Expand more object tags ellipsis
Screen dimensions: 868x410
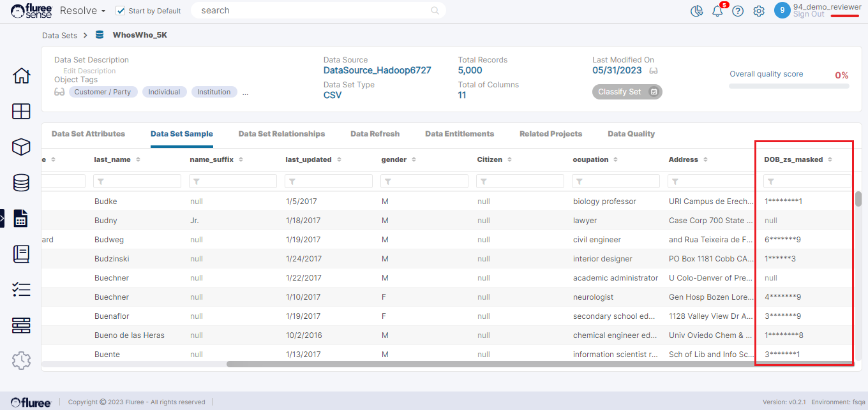pyautogui.click(x=245, y=92)
